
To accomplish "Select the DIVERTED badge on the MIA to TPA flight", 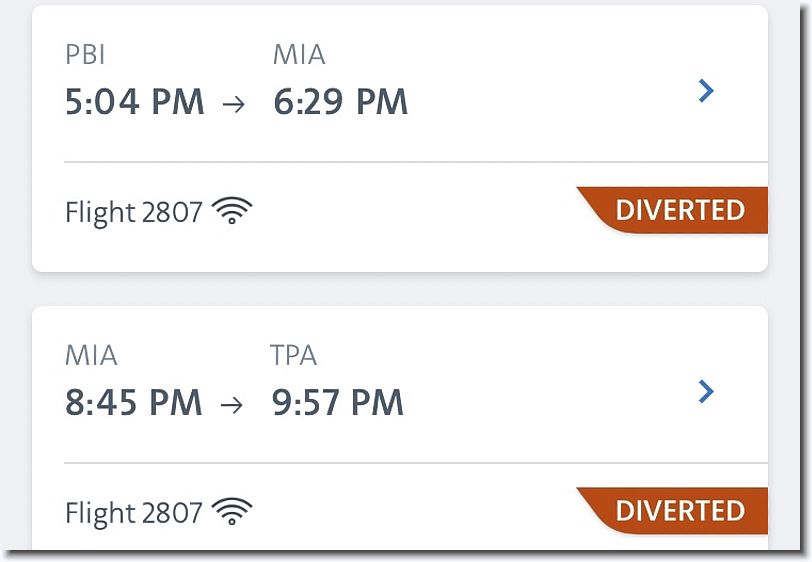I will [x=672, y=511].
